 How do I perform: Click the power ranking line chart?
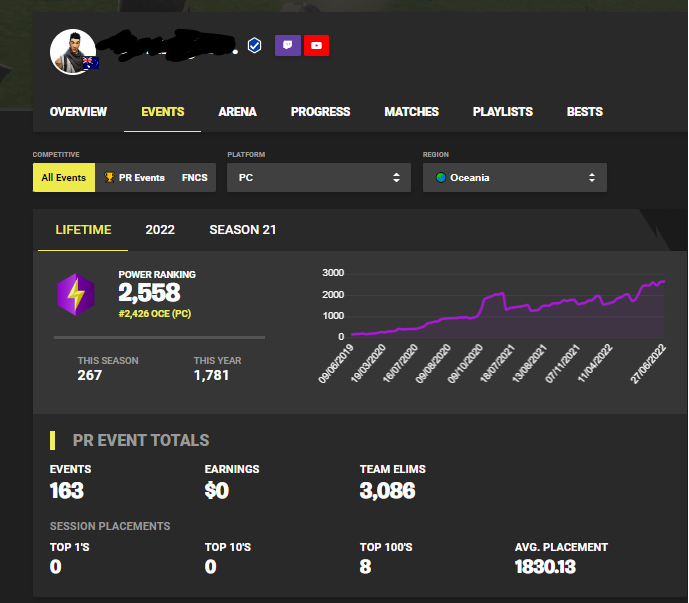pos(508,305)
